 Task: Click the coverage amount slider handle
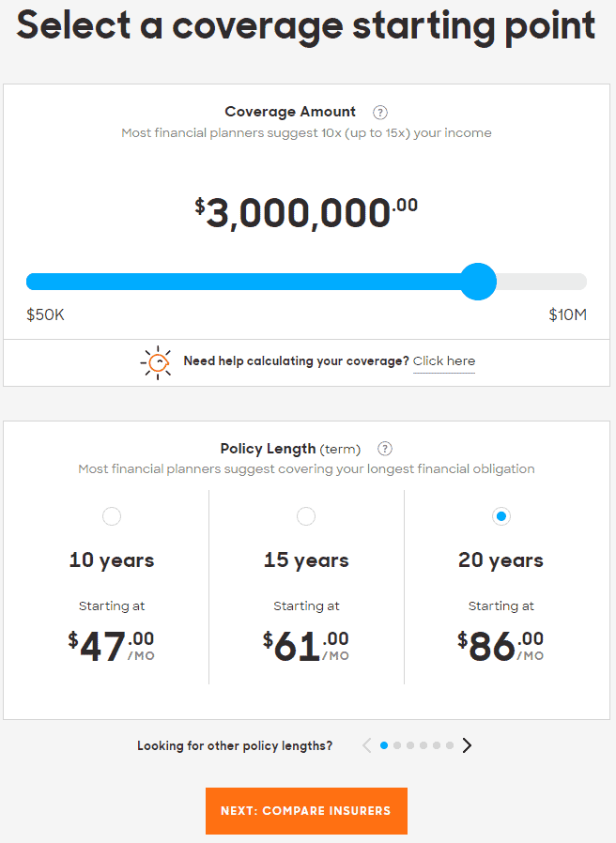(478, 282)
